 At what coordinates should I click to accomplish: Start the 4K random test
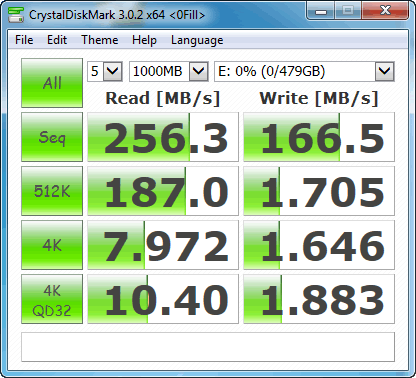click(x=52, y=245)
